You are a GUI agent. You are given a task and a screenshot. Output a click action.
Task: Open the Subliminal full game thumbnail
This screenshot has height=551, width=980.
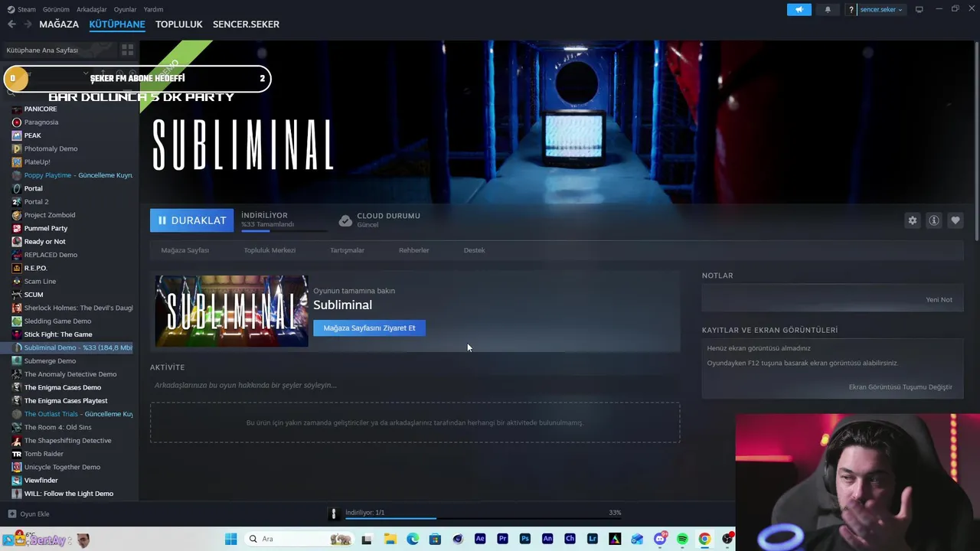tap(232, 311)
